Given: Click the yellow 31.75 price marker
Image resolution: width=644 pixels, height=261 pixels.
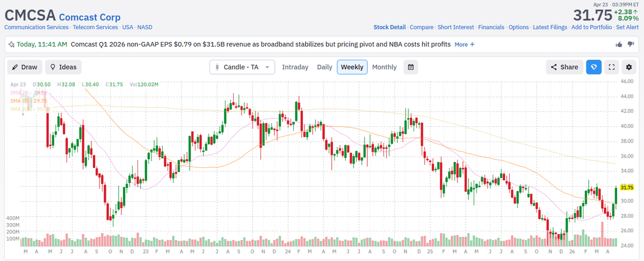Looking at the screenshot, I should 627,187.
